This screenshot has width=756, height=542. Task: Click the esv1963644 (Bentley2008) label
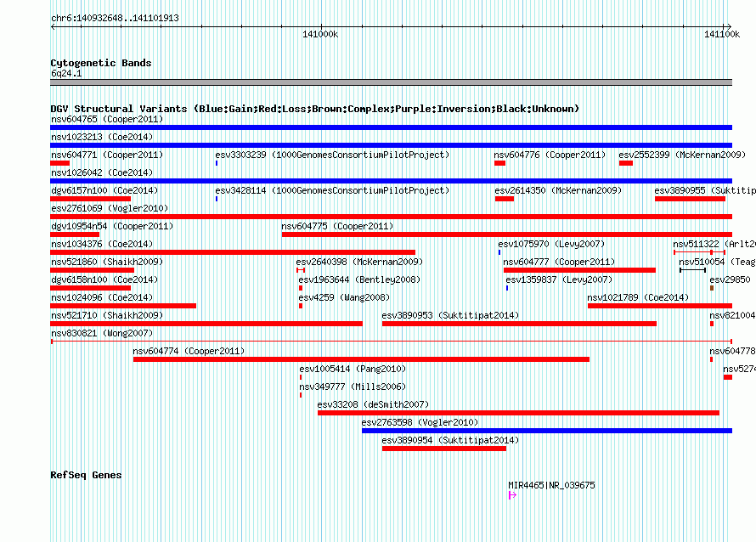[359, 279]
